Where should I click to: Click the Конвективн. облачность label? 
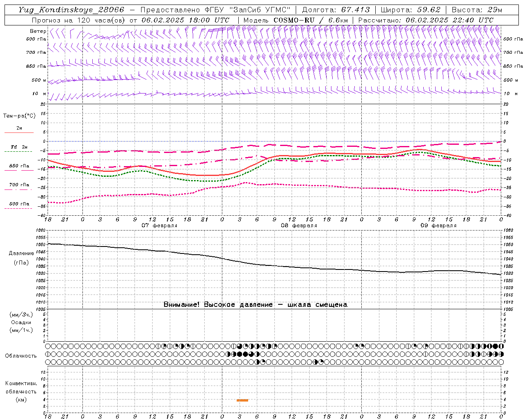point(21,388)
